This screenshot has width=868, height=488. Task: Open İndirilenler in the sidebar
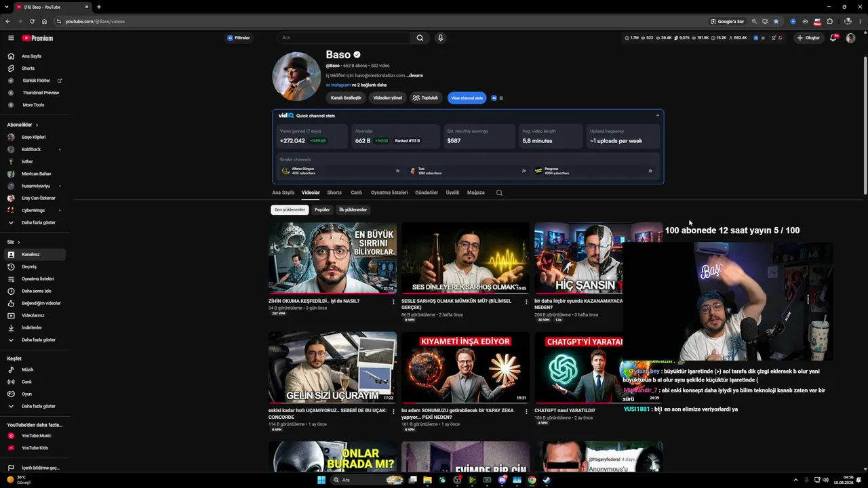pos(35,327)
